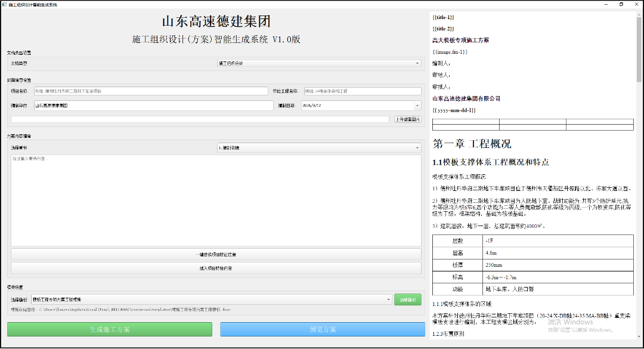The width and height of the screenshot is (644, 349).
Task: Click inside the chapter content text area
Action: point(216,200)
